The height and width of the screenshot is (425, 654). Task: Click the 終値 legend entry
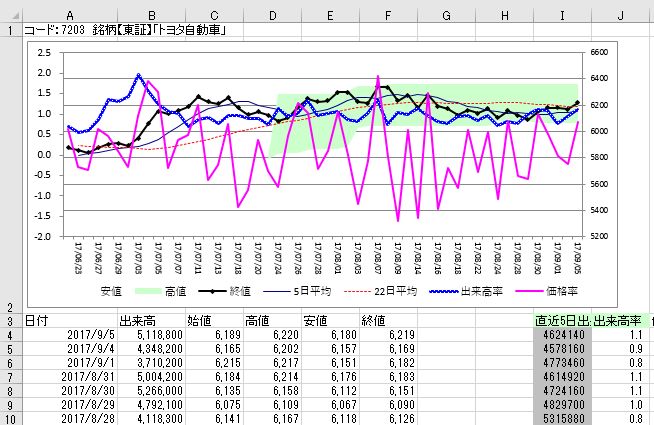tap(224, 291)
